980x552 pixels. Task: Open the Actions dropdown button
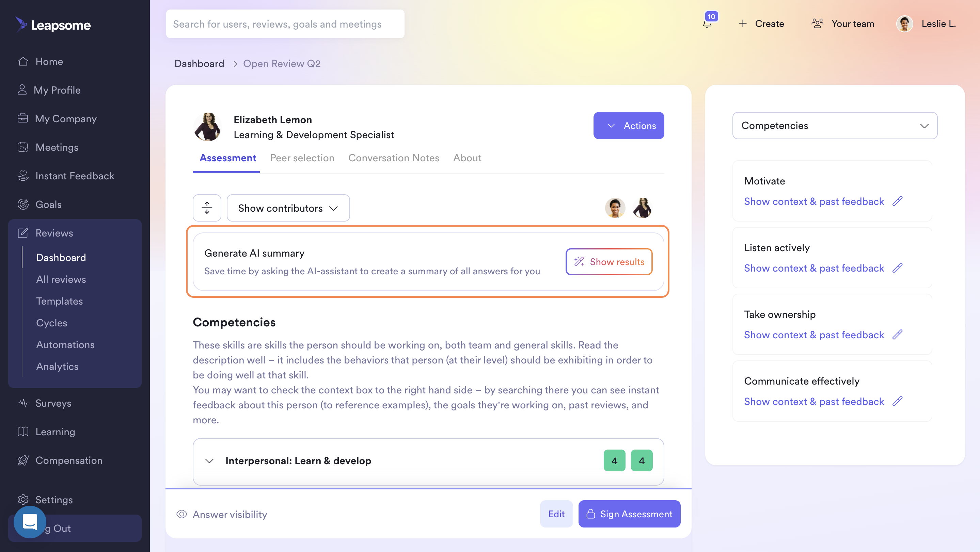(x=629, y=126)
